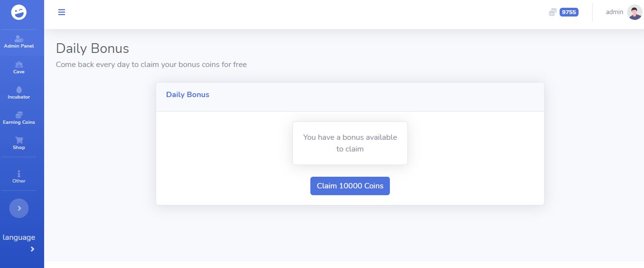This screenshot has height=268, width=644.
Task: Click the 9755 coin balance badge
Action: tap(569, 12)
